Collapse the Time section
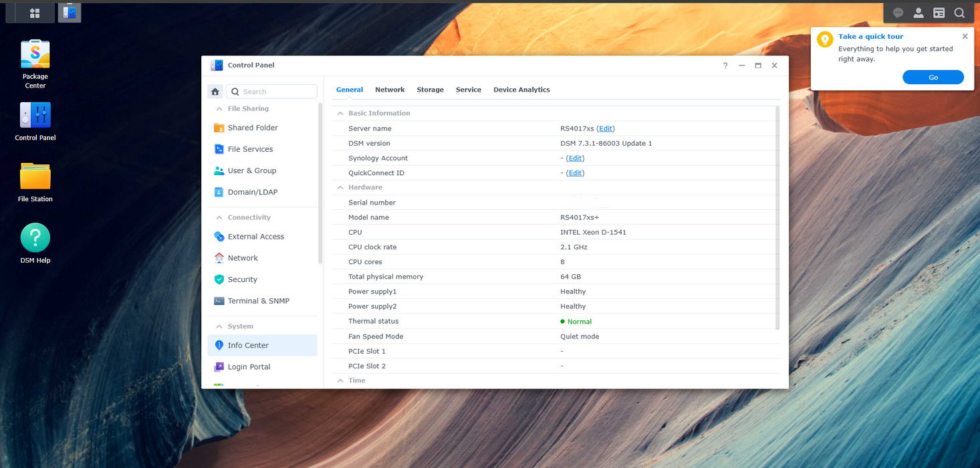Image resolution: width=980 pixels, height=468 pixels. pyautogui.click(x=340, y=380)
